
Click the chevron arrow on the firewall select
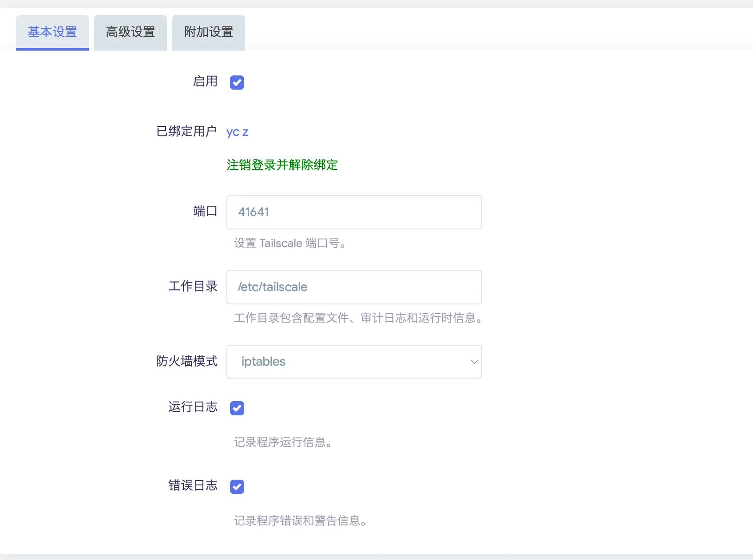(474, 362)
